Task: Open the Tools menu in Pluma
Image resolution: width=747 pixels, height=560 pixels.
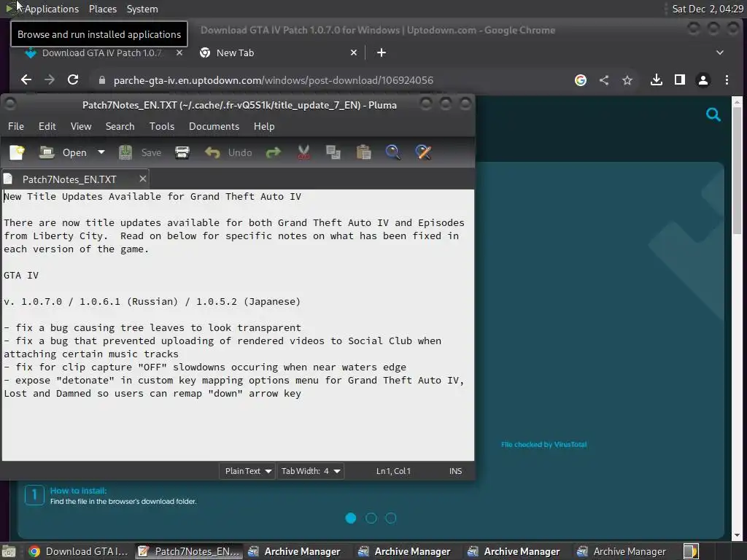Action: point(162,126)
